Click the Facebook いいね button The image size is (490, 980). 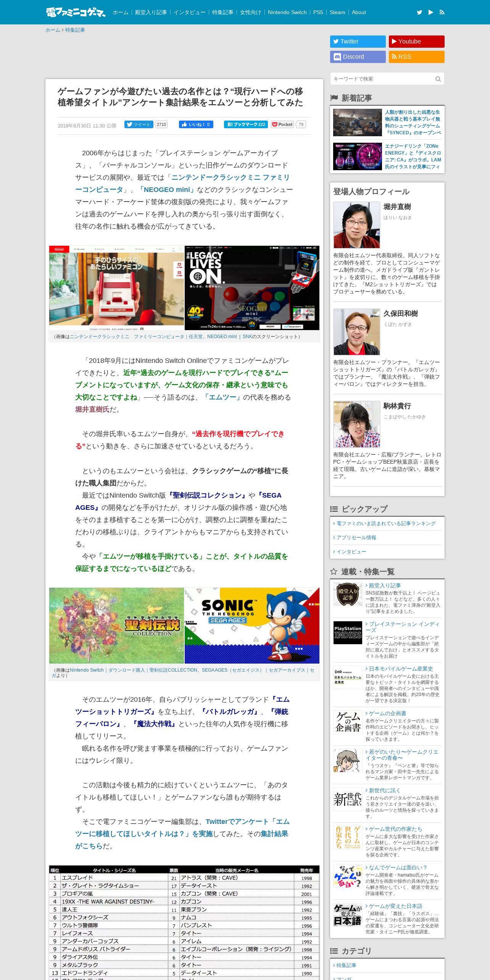pyautogui.click(x=196, y=124)
